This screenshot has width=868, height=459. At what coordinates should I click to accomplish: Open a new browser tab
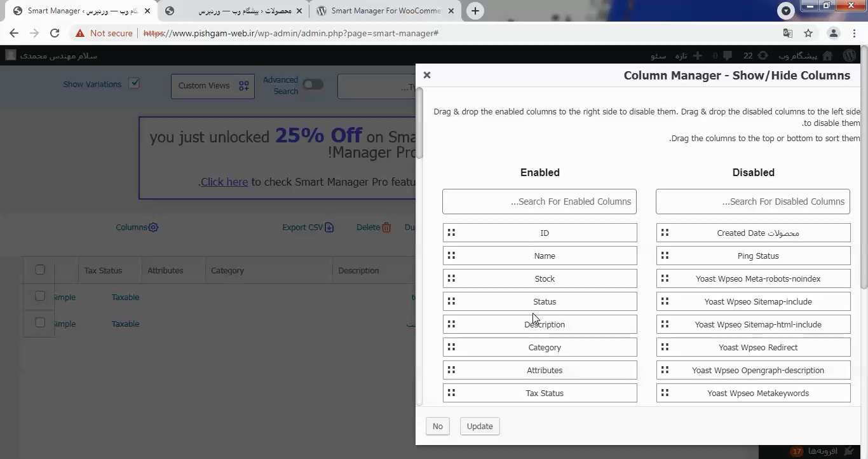[x=475, y=11]
